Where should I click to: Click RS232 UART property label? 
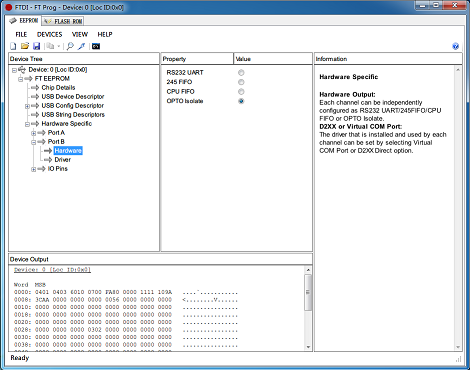[x=185, y=73]
